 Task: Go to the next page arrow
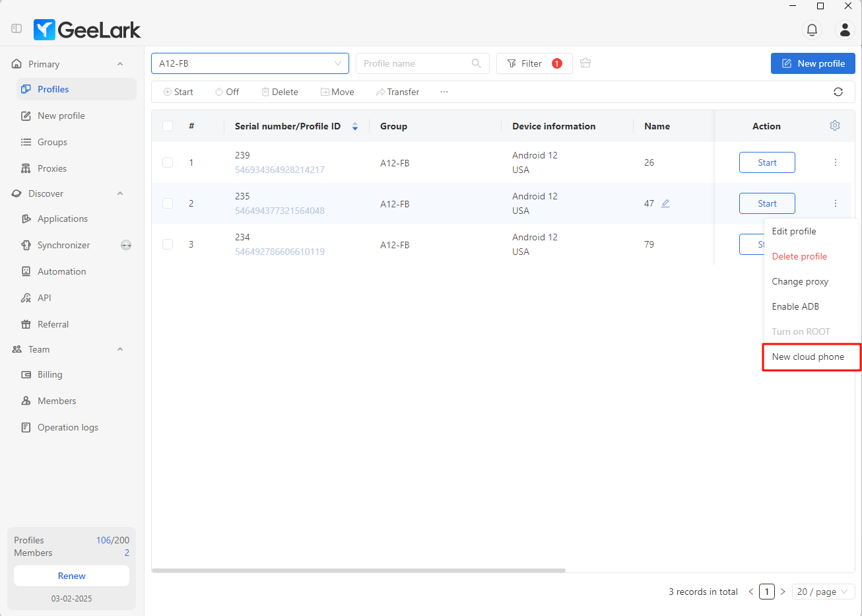(x=783, y=592)
